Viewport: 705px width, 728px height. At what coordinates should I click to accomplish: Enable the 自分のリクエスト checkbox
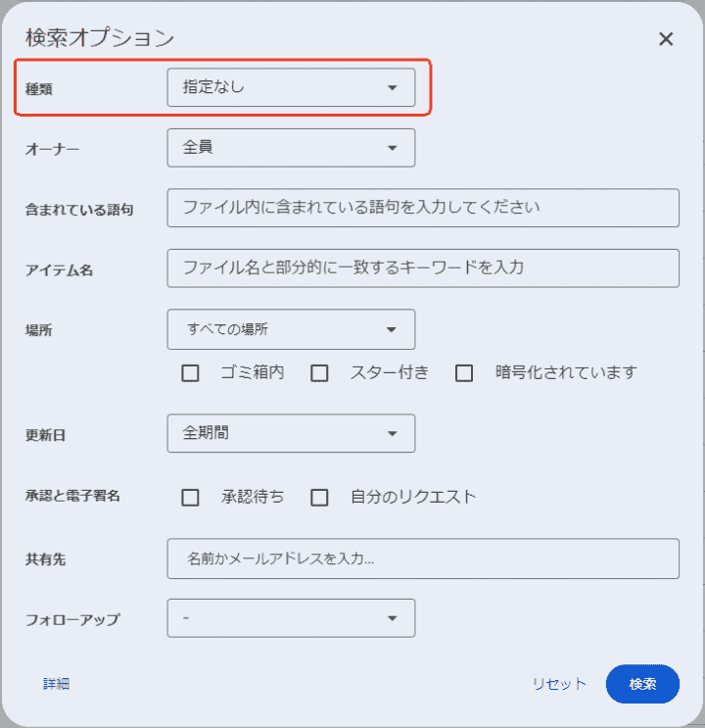click(319, 497)
